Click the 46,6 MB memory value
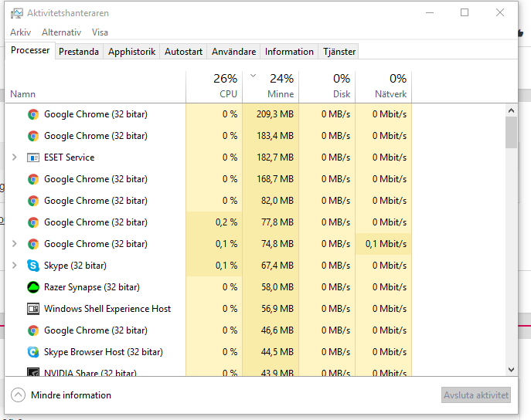Screen dimensions: 531x420 click(x=277, y=330)
